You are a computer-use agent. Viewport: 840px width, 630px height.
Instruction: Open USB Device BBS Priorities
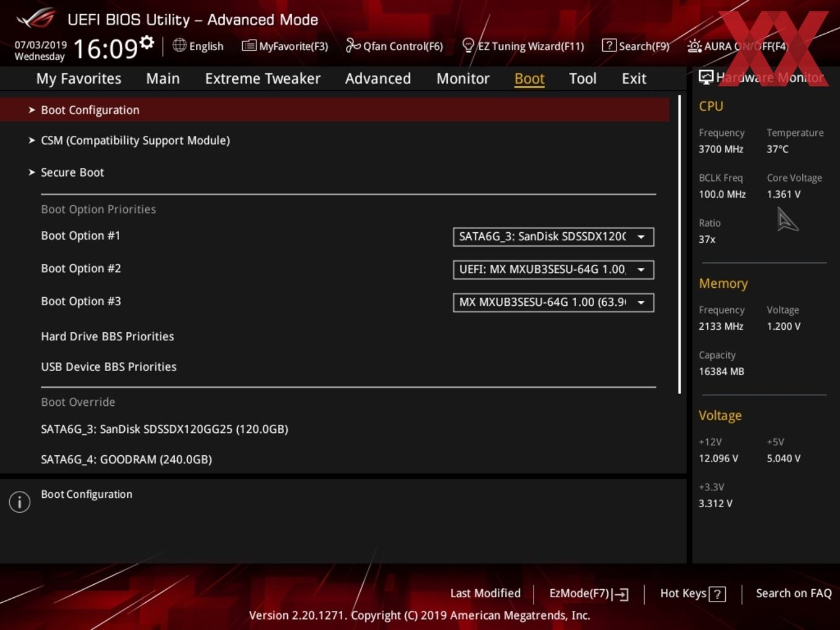tap(109, 367)
